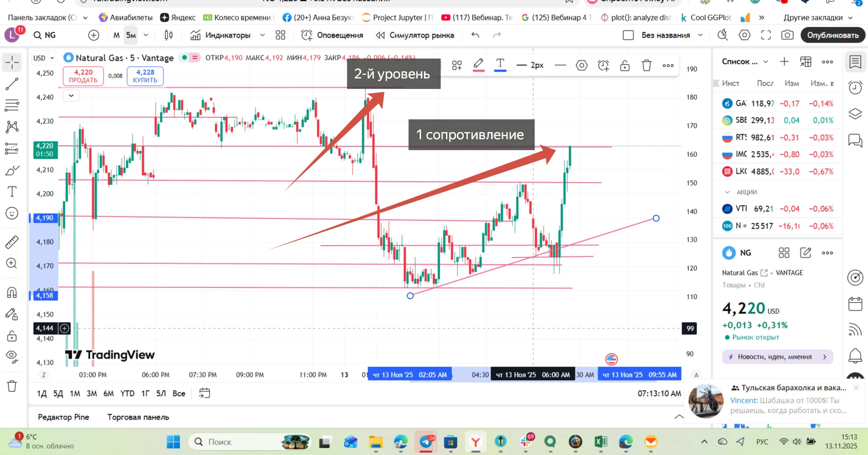Open the indicator templates grid icon

pyautogui.click(x=280, y=35)
